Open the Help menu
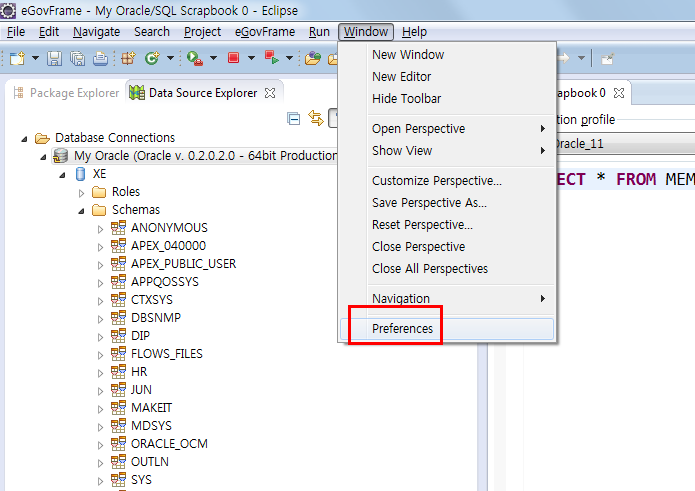The image size is (695, 491). tap(414, 32)
